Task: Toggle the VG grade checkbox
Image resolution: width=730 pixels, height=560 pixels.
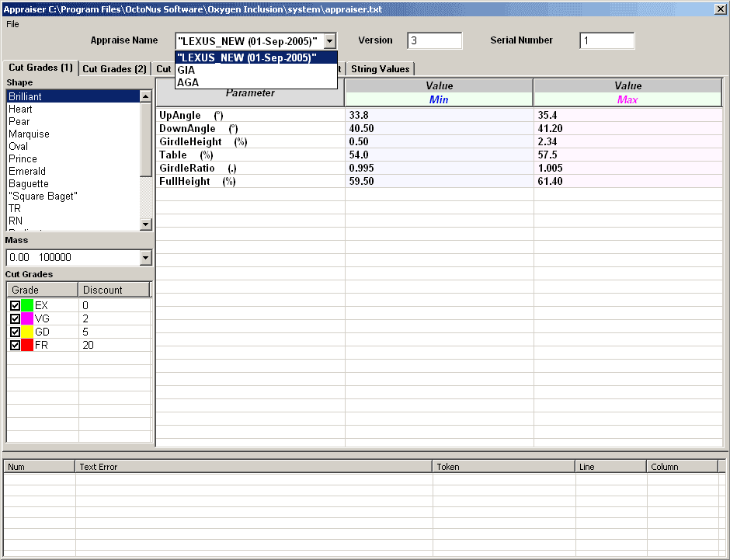Action: (15, 319)
